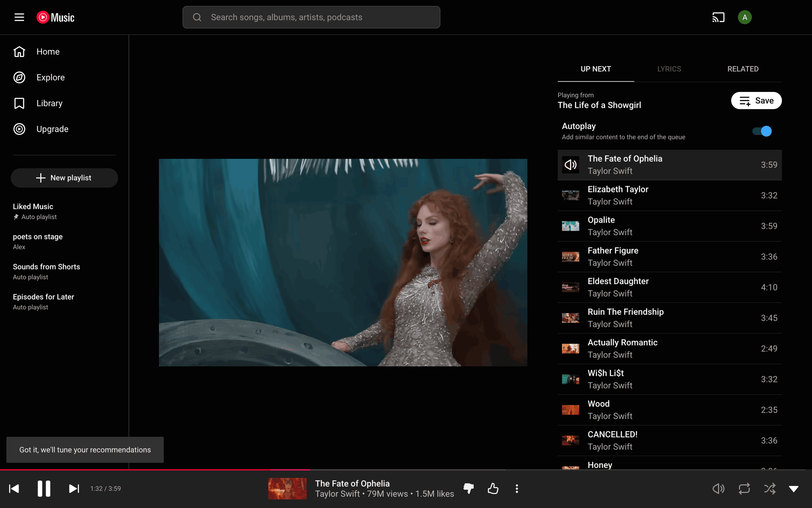Open the poets on stage playlist
The width and height of the screenshot is (812, 508).
64,241
